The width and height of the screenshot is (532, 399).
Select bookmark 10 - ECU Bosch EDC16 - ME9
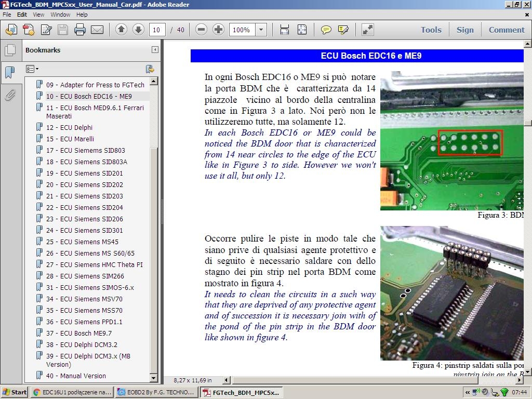coord(89,96)
